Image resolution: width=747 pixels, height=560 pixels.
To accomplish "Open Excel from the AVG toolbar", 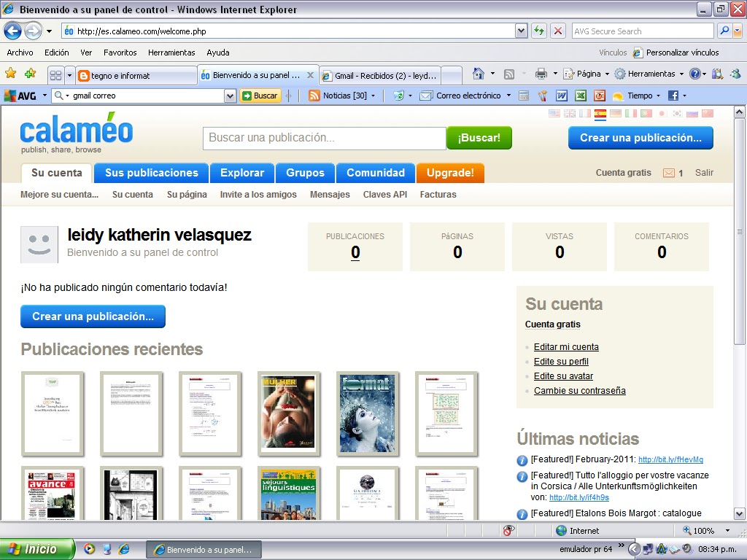I will pyautogui.click(x=581, y=95).
